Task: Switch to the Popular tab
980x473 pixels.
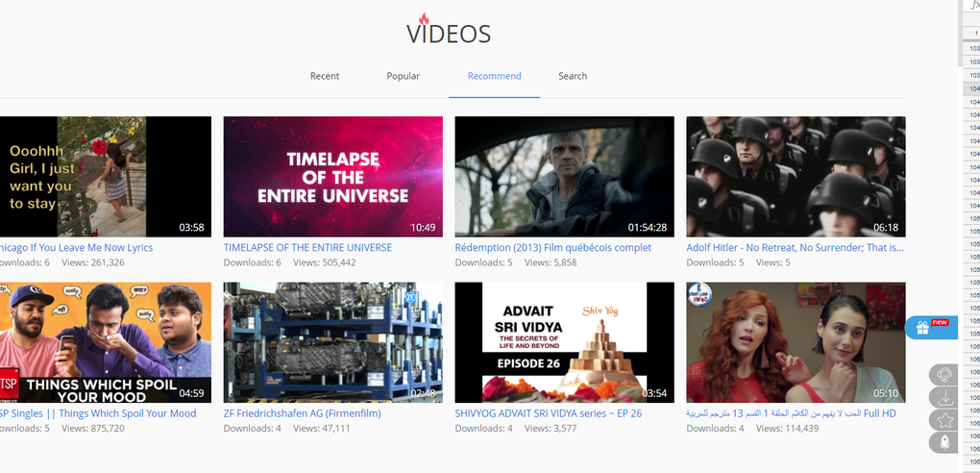Action: pyautogui.click(x=404, y=76)
